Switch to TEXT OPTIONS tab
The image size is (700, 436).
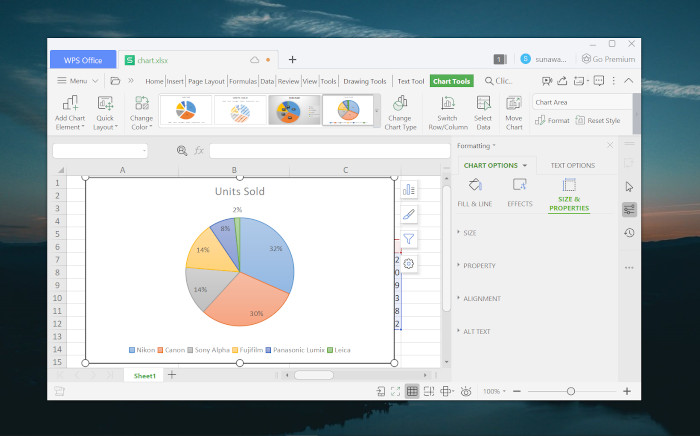[572, 165]
